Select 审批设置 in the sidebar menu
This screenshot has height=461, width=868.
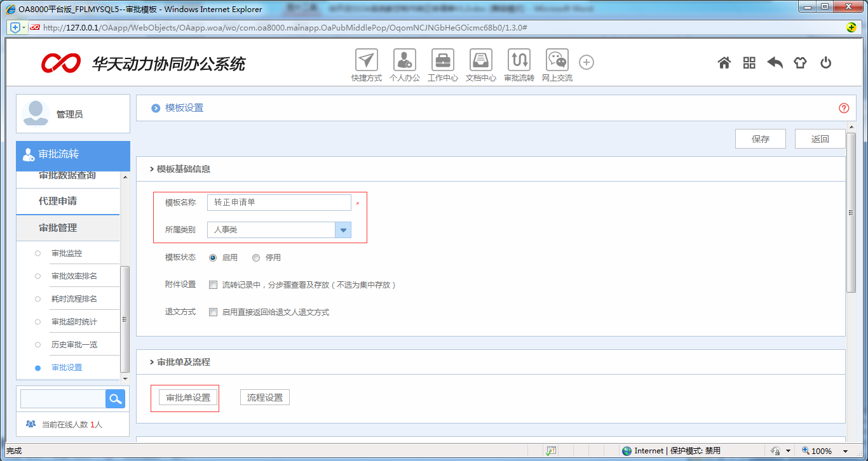(x=67, y=367)
